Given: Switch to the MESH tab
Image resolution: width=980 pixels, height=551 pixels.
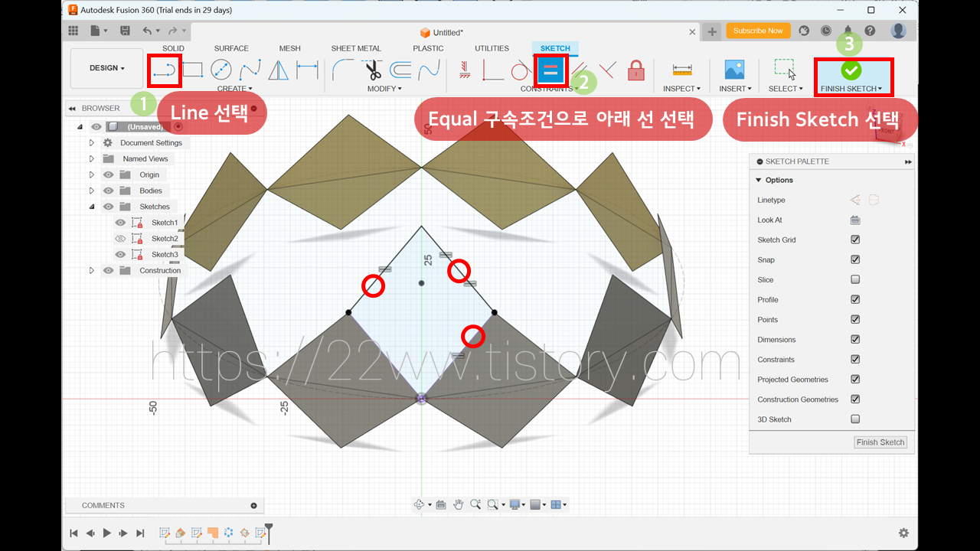Looking at the screenshot, I should (289, 48).
